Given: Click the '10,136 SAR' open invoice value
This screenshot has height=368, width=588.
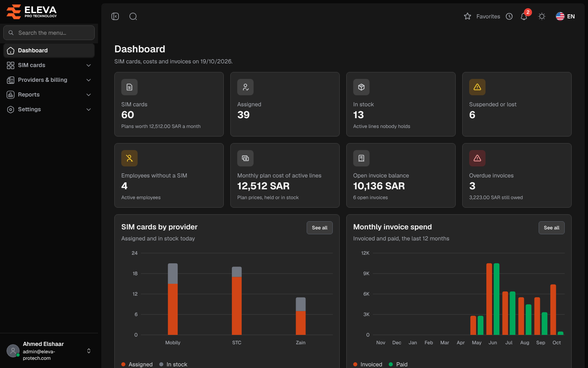Looking at the screenshot, I should 379,186.
